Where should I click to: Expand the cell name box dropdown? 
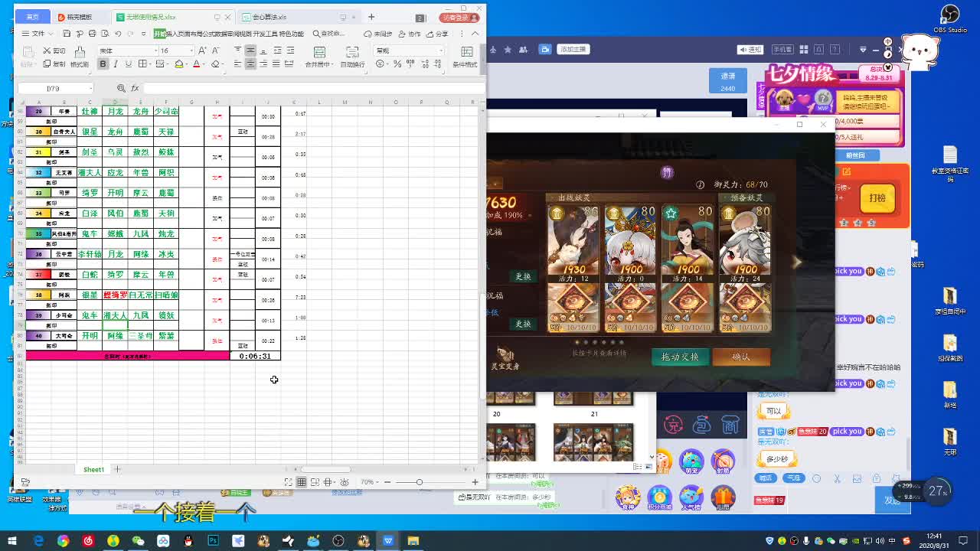tap(91, 89)
